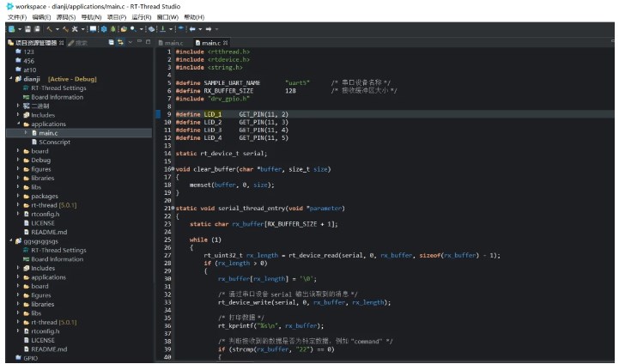
Task: Select the 456 project
Action: click(x=28, y=61)
